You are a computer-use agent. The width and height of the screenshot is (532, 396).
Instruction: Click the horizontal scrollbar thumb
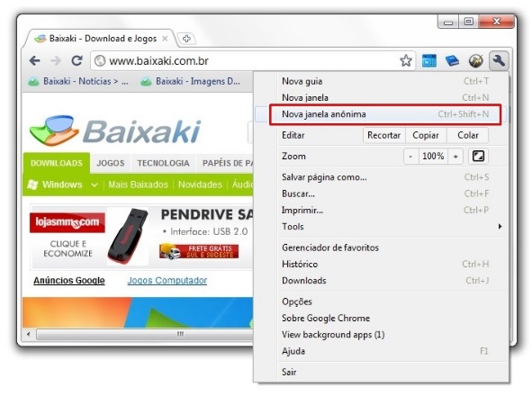146,334
